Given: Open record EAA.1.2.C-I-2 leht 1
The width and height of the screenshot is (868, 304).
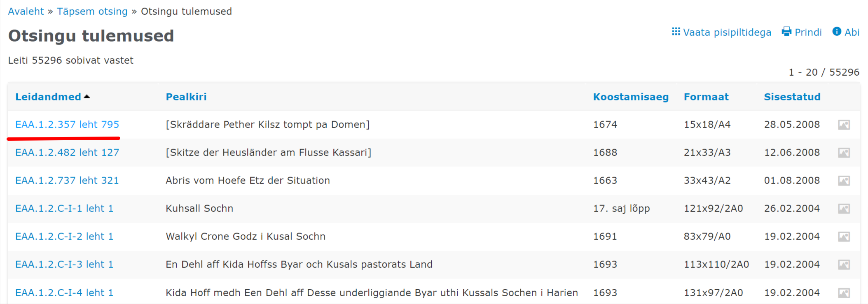Looking at the screenshot, I should [64, 236].
